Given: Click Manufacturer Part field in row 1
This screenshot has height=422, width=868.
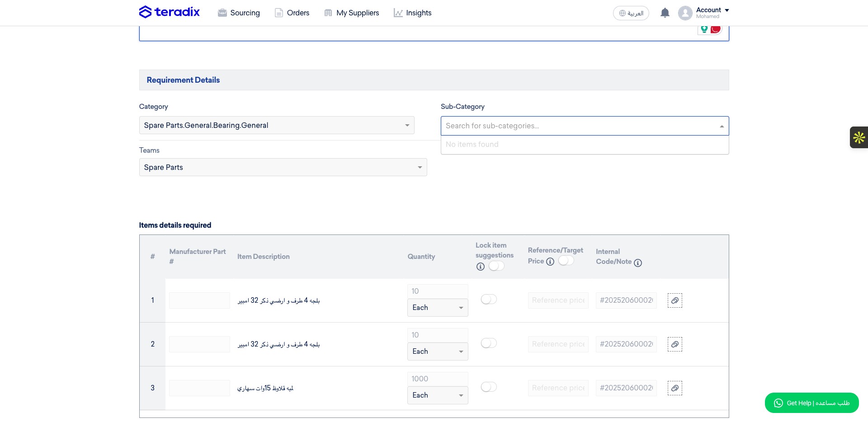Looking at the screenshot, I should coord(199,300).
